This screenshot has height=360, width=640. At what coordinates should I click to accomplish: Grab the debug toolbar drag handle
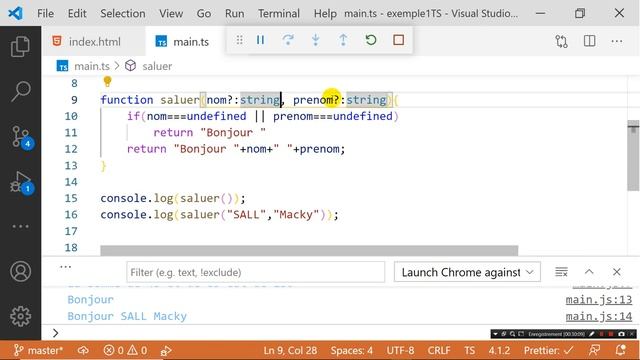(240, 40)
